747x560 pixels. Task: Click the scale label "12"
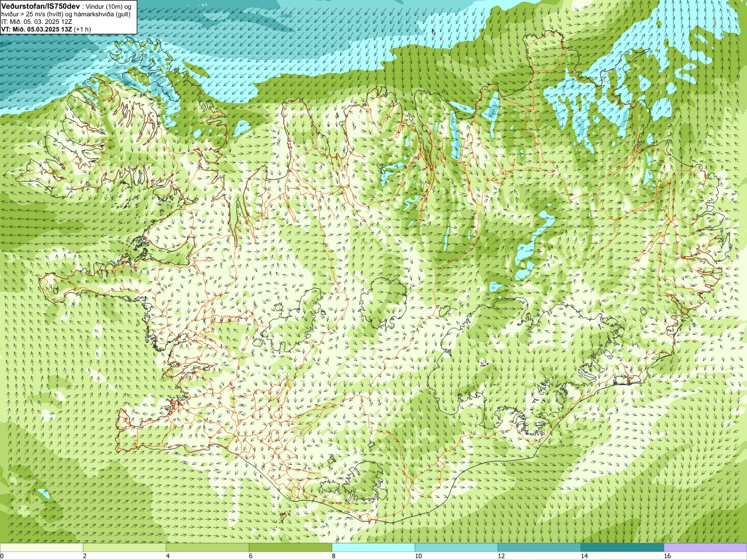tap(501, 556)
